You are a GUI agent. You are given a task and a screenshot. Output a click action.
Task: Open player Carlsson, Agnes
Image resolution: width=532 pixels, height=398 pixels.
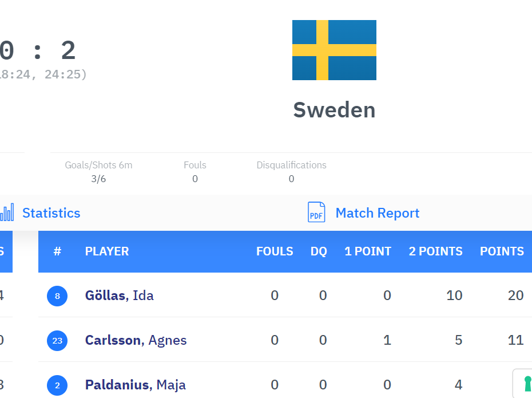[x=136, y=340]
